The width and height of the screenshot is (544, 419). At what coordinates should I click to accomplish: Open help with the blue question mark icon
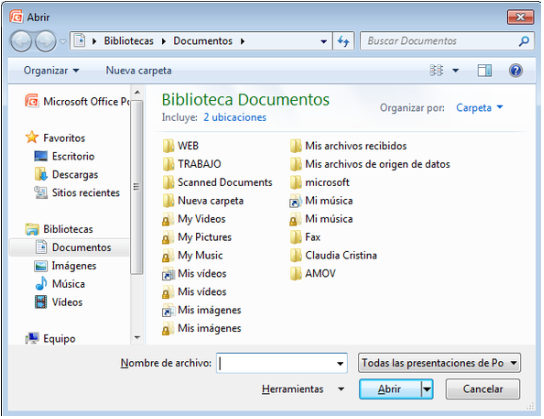[x=516, y=71]
